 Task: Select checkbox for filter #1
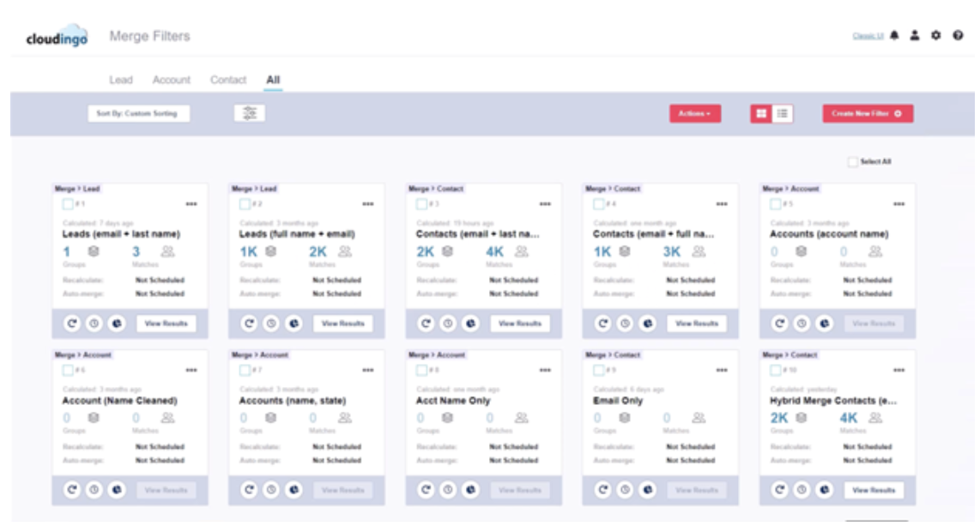(x=68, y=203)
